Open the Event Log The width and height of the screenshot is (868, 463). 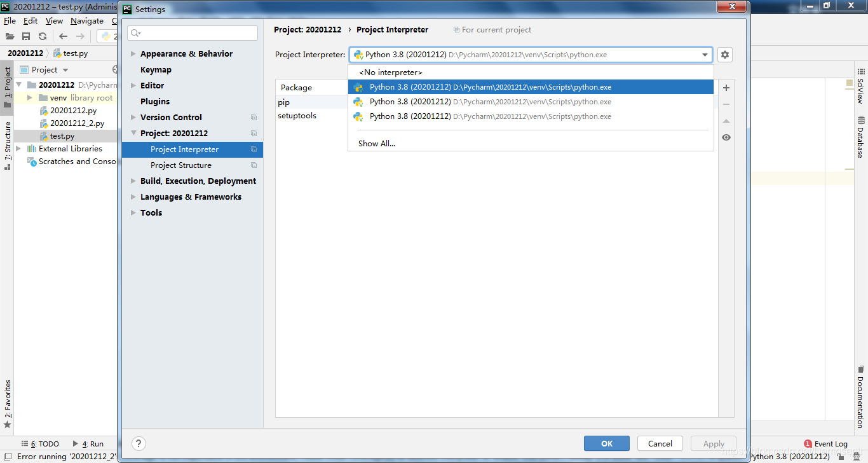(825, 444)
